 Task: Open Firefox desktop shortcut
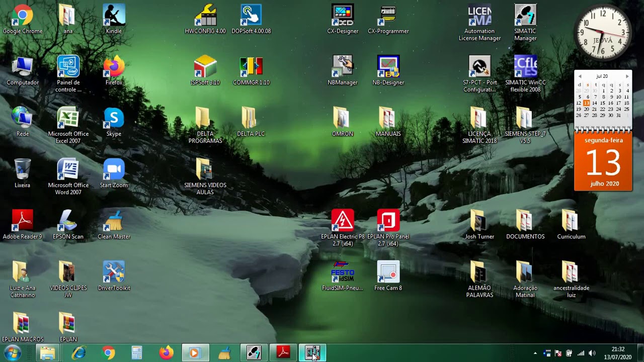point(114,70)
